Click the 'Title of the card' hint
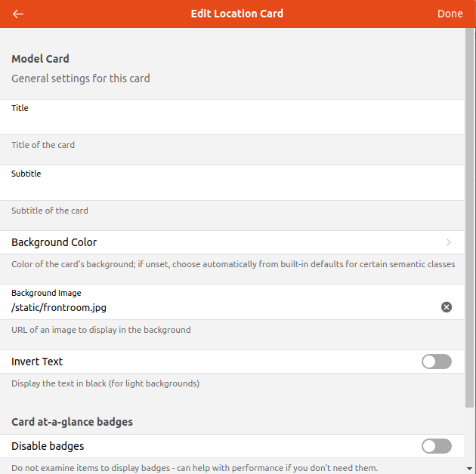Image resolution: width=476 pixels, height=474 pixels. click(x=43, y=145)
